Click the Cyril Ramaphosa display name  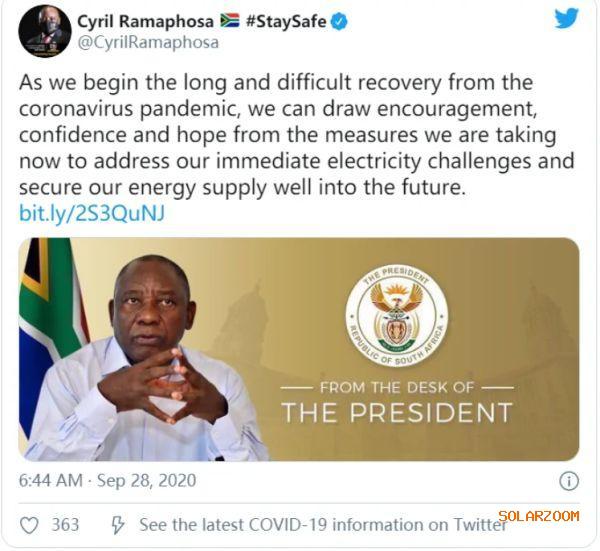[147, 21]
